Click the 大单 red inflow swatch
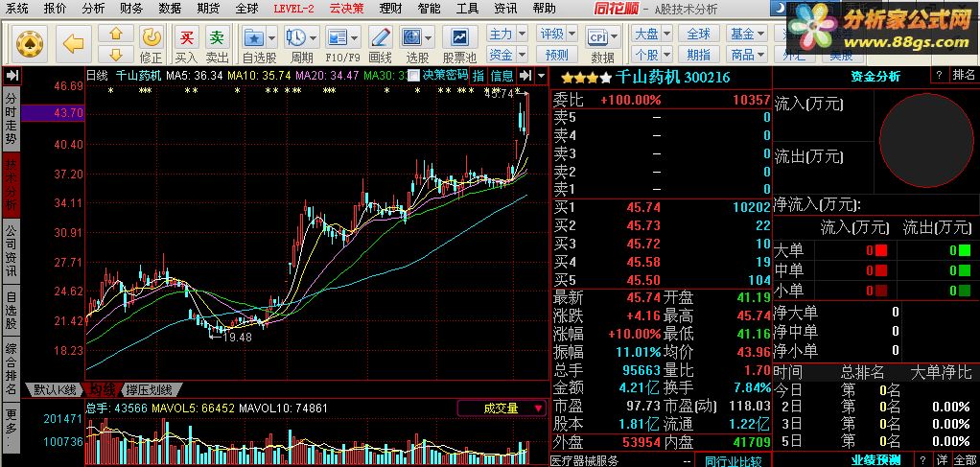This screenshot has width=980, height=467. [880, 250]
